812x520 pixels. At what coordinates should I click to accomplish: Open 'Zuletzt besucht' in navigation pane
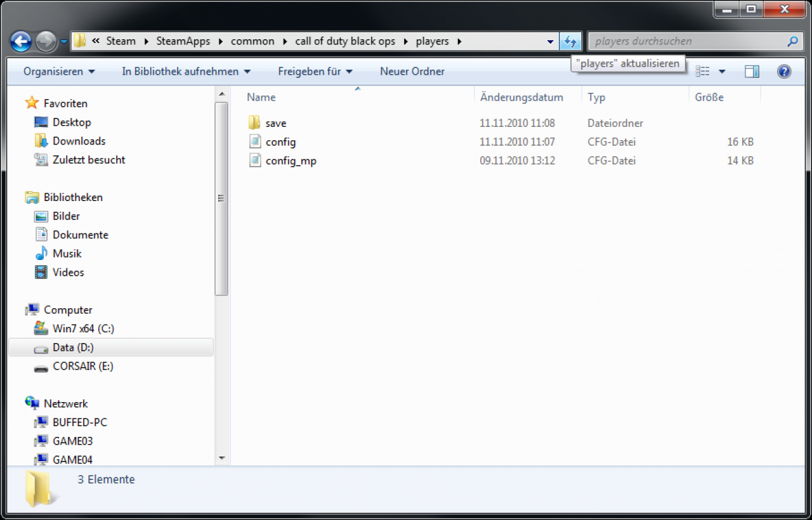point(89,160)
